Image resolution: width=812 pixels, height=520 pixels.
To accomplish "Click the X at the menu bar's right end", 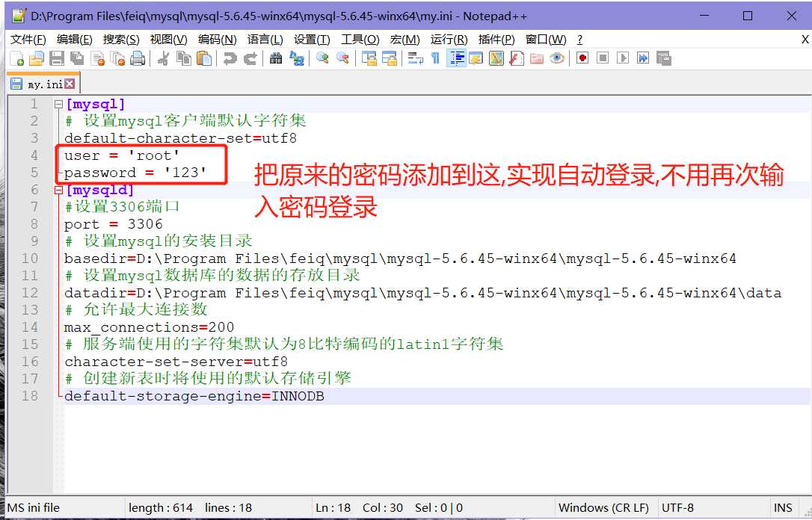I will point(805,40).
